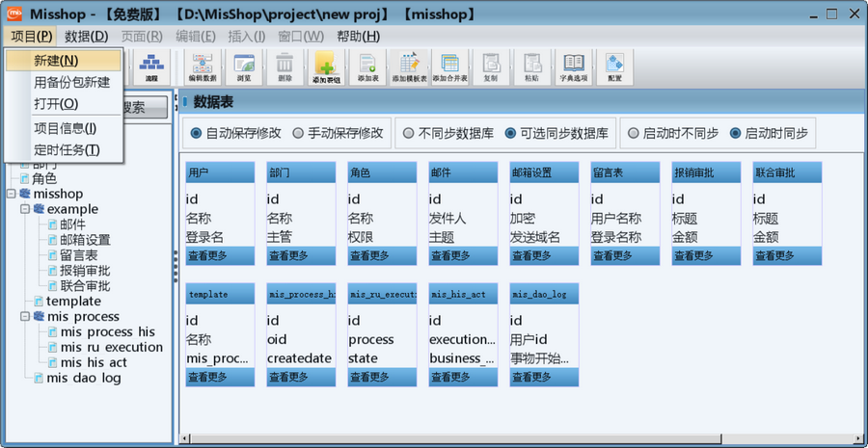The image size is (868, 448).
Task: Add a table group with 添加表组
Action: coord(327,67)
